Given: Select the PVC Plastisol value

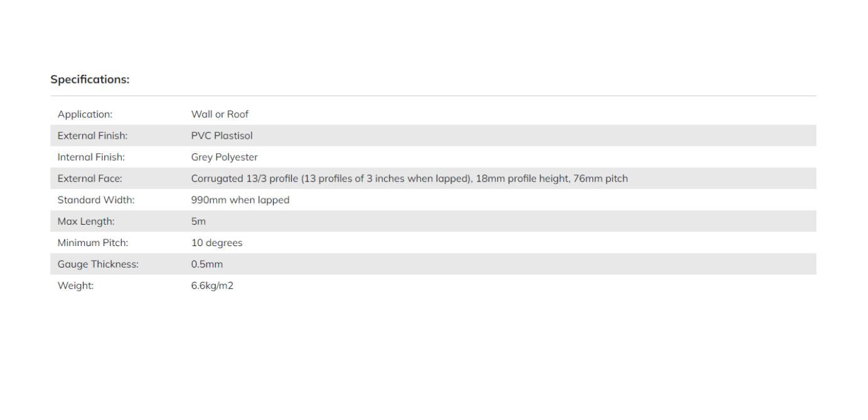Looking at the screenshot, I should [222, 136].
